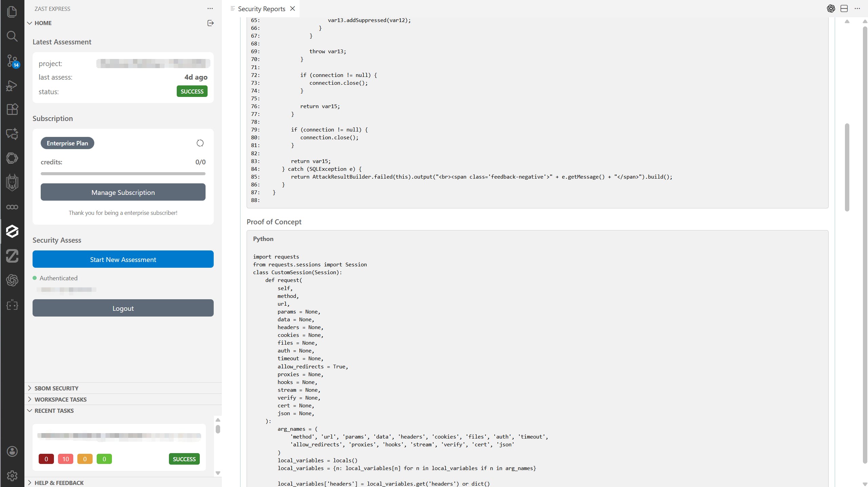
Task: Click Start New Assessment button
Action: click(123, 259)
